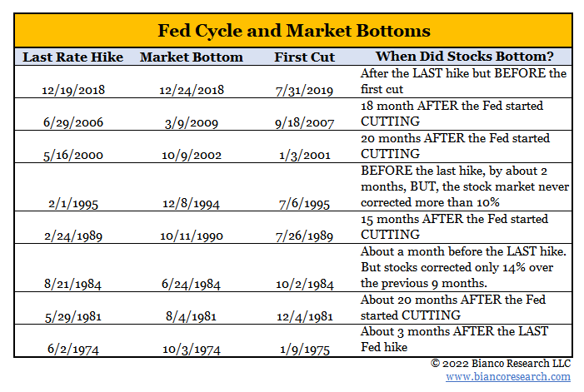Select the Market Bottom column header
Image resolution: width=584 pixels, height=392 pixels.
click(192, 57)
